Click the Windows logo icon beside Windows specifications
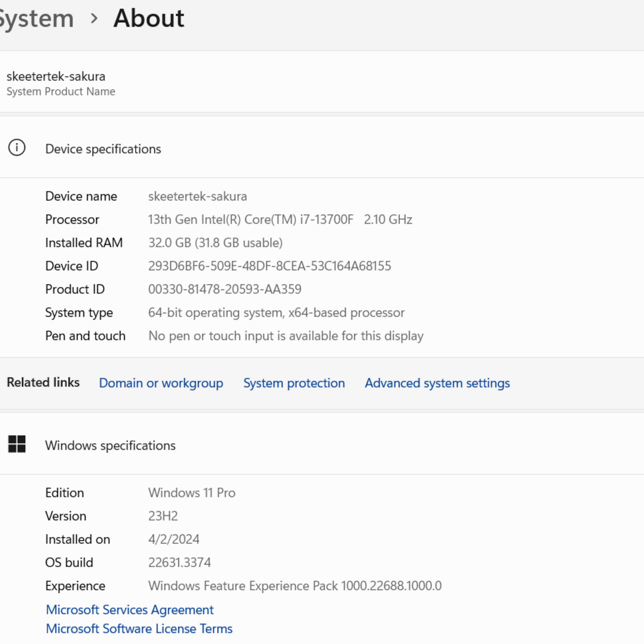Screen dimensions: 644x644 click(x=17, y=444)
